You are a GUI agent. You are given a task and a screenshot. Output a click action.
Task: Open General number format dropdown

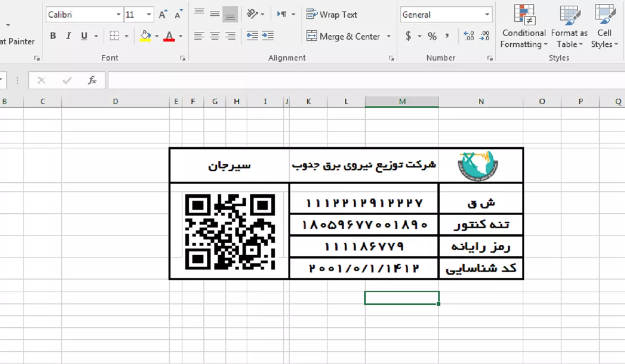[x=487, y=15]
